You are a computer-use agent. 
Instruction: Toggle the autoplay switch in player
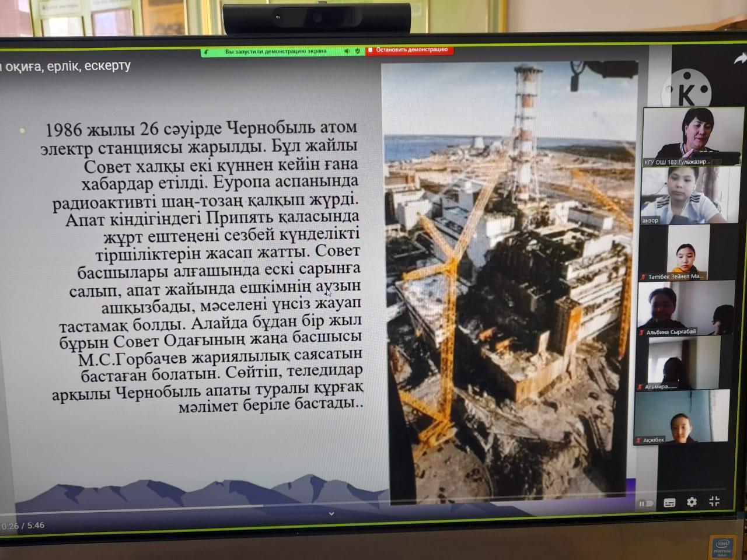(x=646, y=503)
